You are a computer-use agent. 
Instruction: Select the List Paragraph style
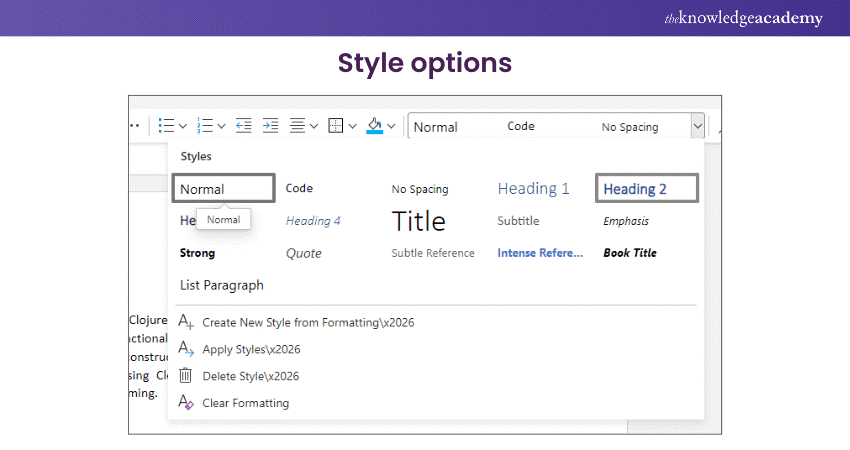(x=222, y=285)
